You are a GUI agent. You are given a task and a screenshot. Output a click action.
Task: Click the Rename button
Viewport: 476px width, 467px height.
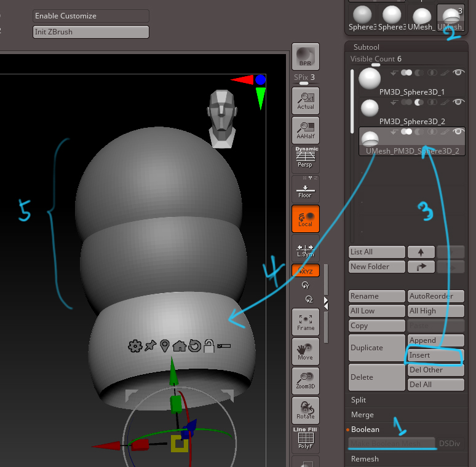coord(377,296)
